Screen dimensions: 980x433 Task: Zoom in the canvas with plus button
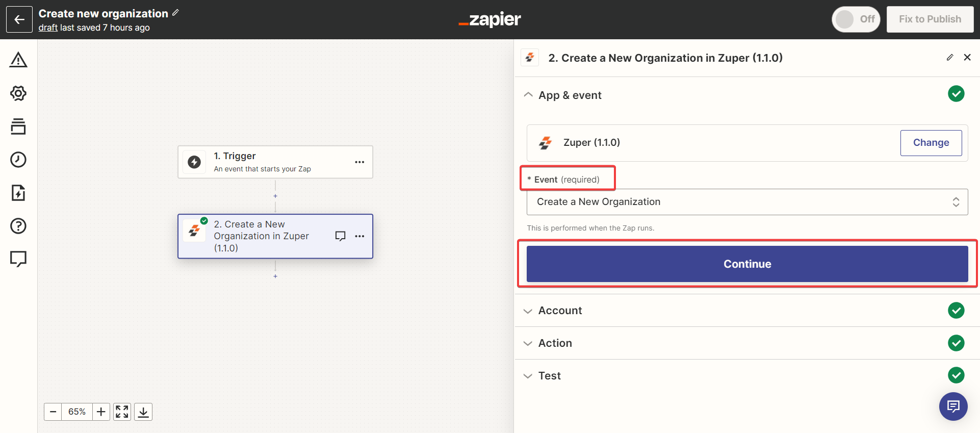(x=101, y=412)
